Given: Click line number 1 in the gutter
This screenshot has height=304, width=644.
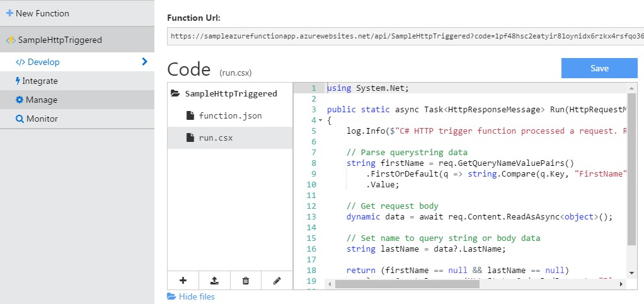Looking at the screenshot, I should pos(314,88).
